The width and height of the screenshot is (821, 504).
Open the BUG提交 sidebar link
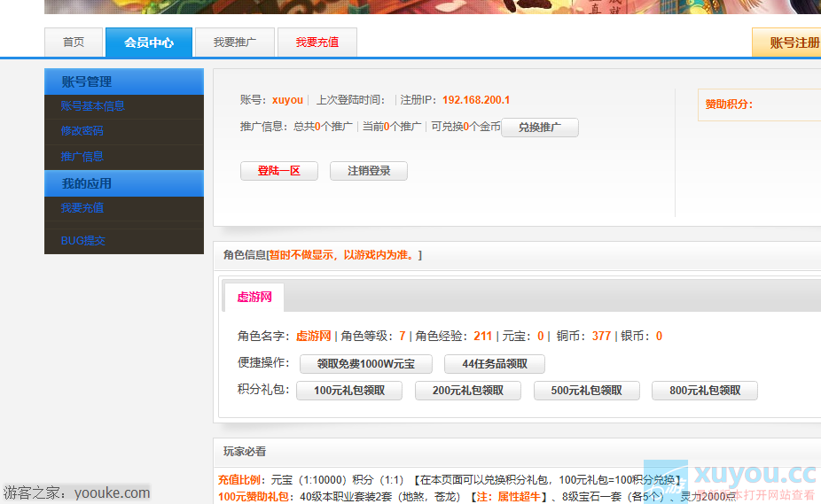82,241
